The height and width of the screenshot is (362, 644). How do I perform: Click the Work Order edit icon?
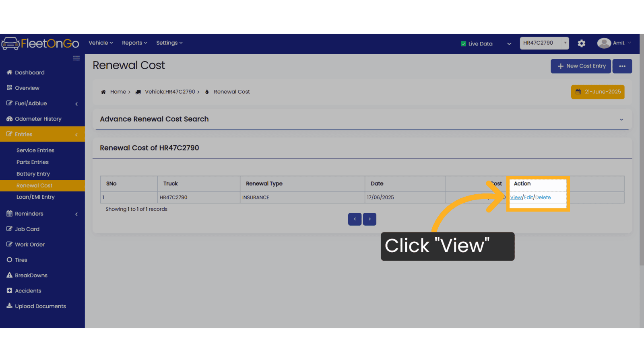[x=9, y=244]
